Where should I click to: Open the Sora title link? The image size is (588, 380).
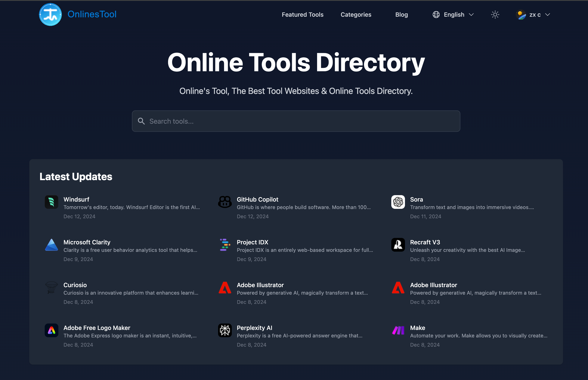pos(416,199)
